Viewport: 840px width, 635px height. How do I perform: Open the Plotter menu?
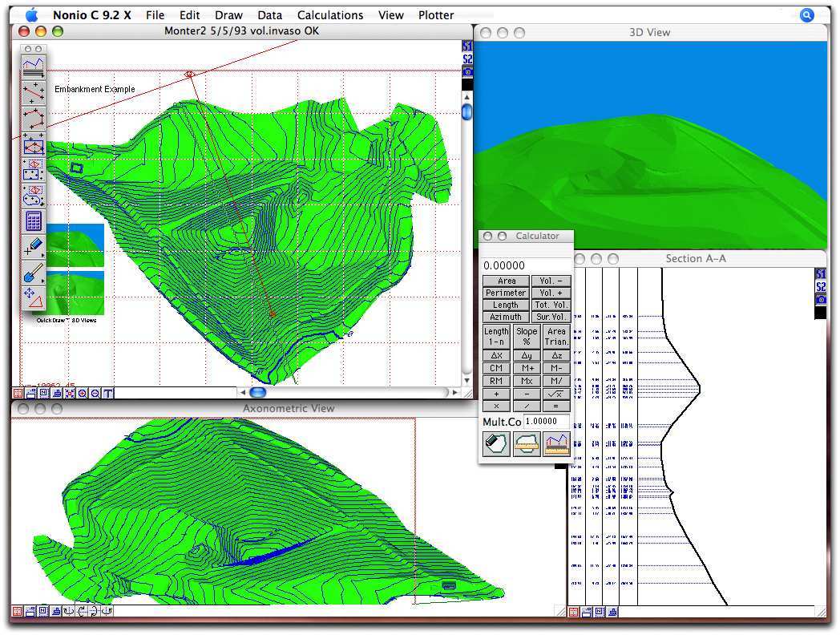coord(436,15)
